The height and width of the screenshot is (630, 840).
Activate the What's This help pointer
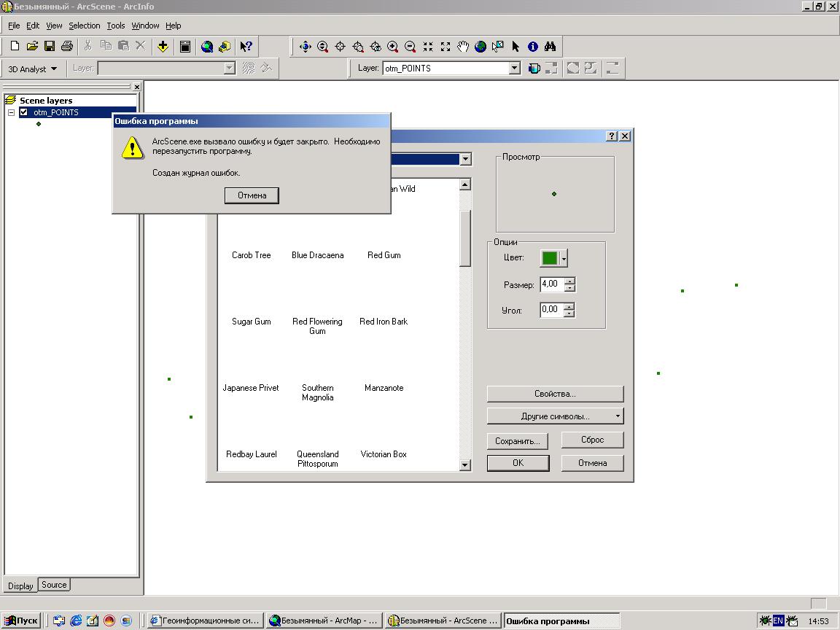coord(246,47)
